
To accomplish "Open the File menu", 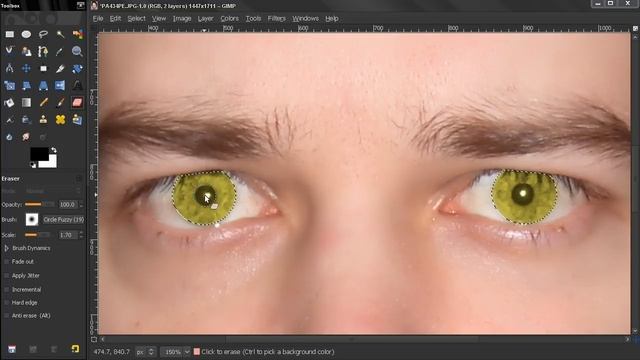I will click(98, 18).
